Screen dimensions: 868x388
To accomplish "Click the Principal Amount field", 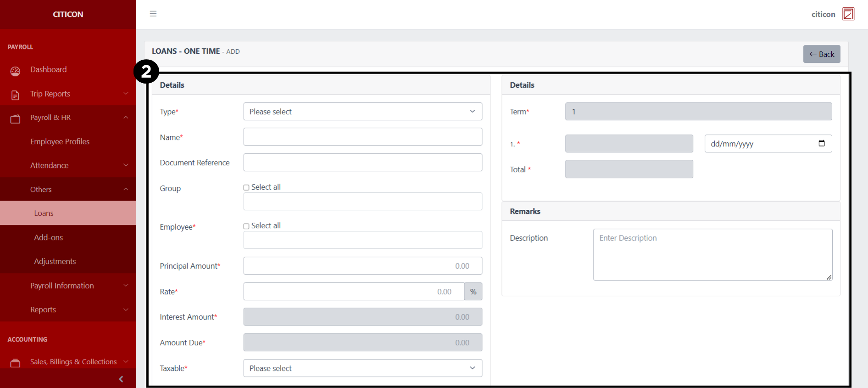I will (362, 266).
